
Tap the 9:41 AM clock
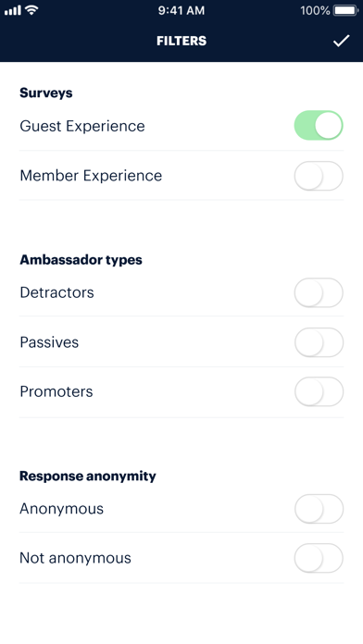[181, 10]
